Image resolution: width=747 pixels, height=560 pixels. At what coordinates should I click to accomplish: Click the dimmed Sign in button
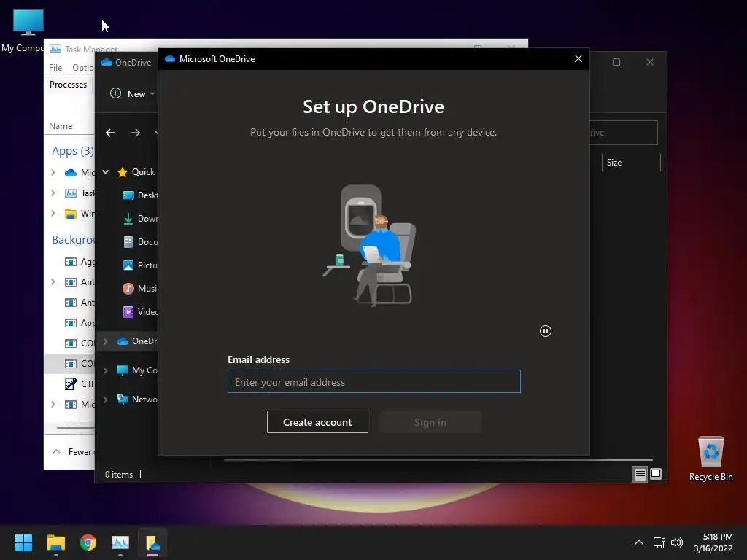point(430,422)
